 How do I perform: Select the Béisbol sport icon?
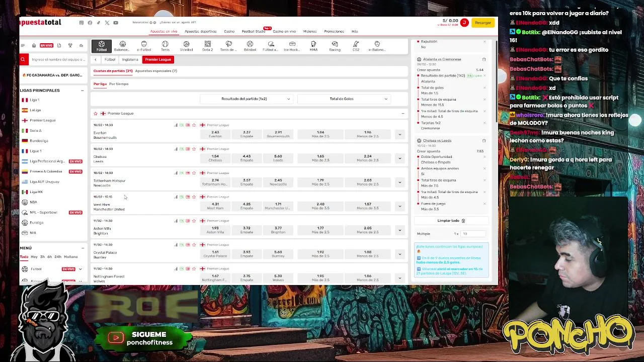[x=250, y=46]
